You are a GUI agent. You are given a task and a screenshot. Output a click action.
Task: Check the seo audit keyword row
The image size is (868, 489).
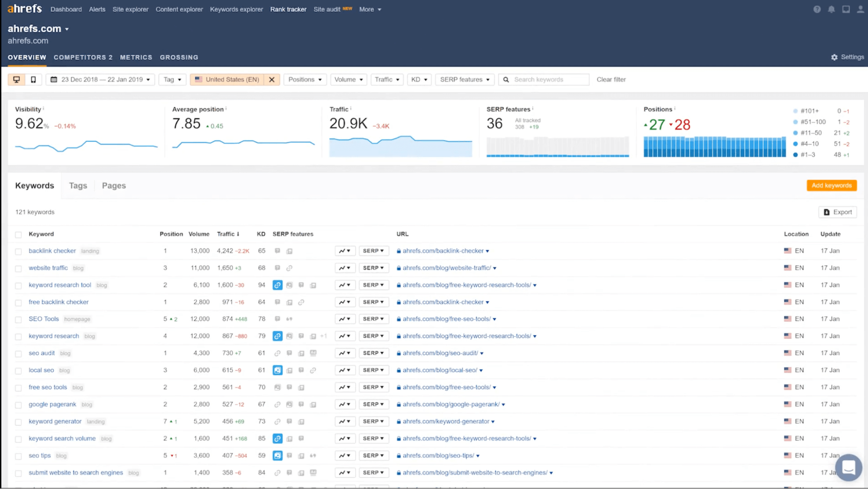18,354
